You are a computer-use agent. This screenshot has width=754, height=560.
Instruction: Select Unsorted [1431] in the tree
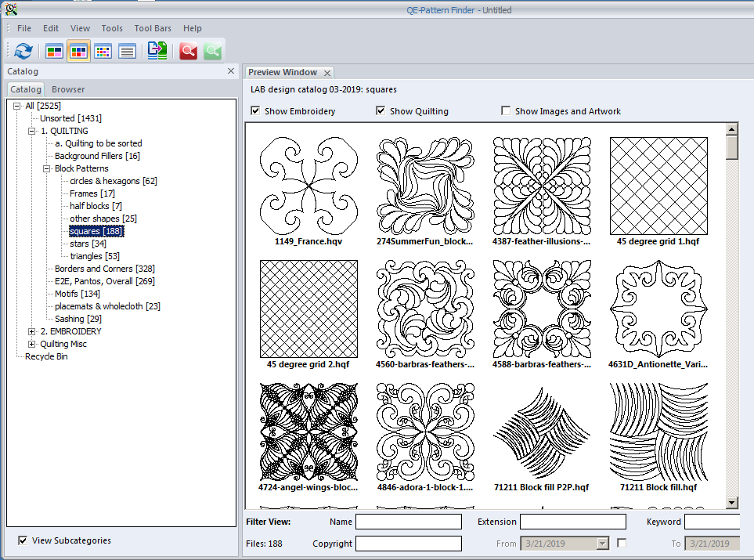coord(70,118)
